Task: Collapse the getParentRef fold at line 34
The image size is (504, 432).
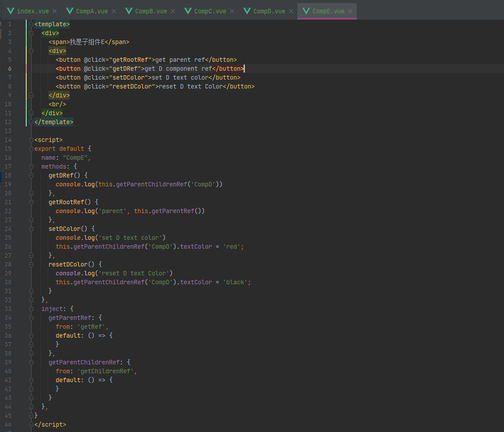Action: (31, 318)
